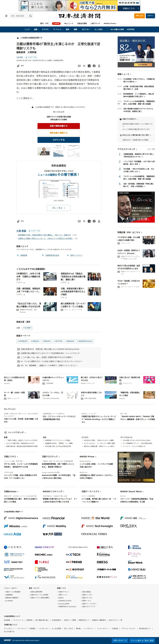Open the 日経 xTREND logo link
This screenshot has width=159, height=644.
pos(74,562)
